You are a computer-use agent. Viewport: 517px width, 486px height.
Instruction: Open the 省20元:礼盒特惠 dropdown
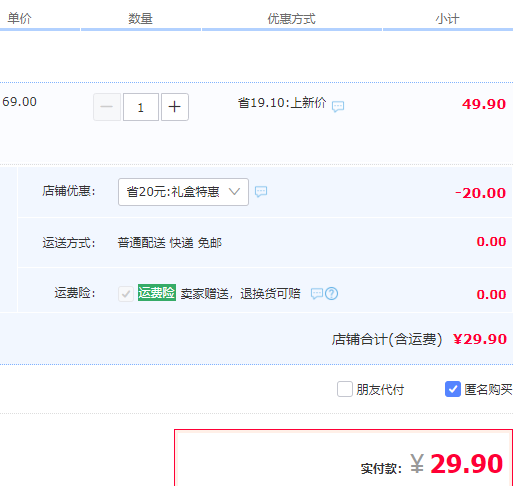[183, 192]
